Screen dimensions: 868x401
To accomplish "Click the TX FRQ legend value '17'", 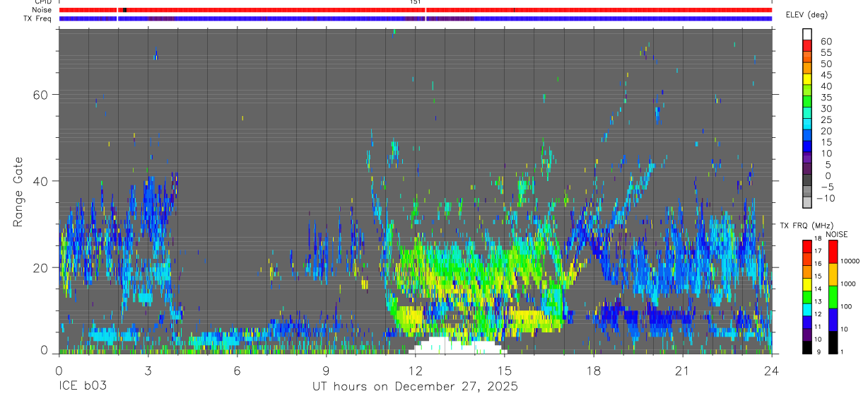I will point(818,251).
